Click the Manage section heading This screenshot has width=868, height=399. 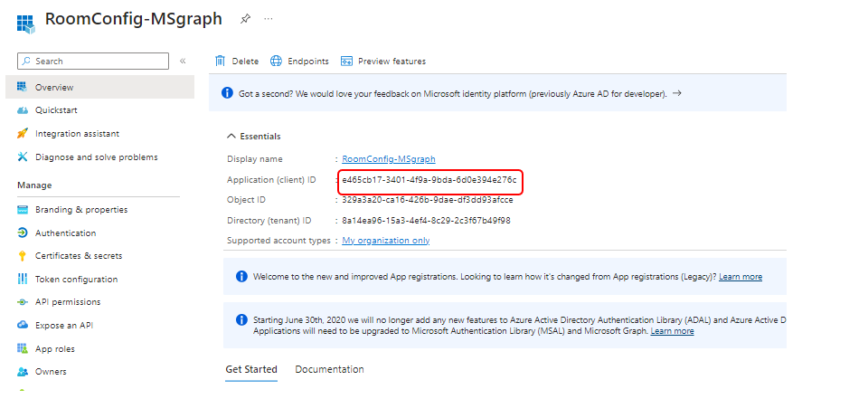(34, 185)
